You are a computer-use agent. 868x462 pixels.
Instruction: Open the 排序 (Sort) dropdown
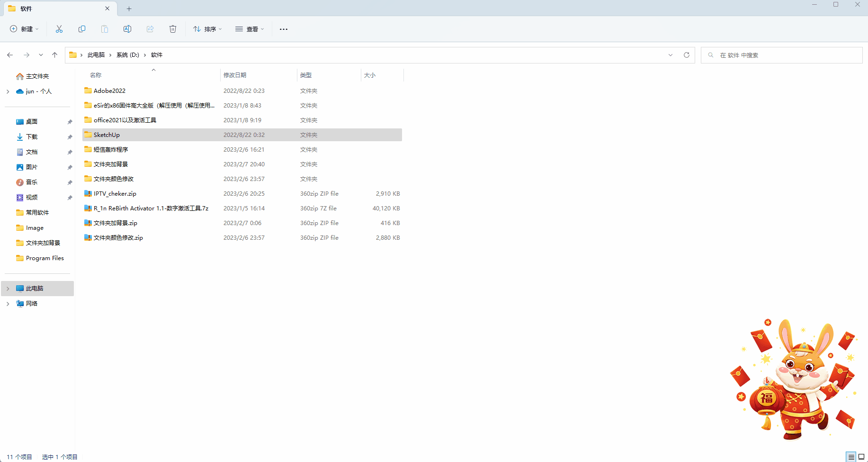(207, 29)
